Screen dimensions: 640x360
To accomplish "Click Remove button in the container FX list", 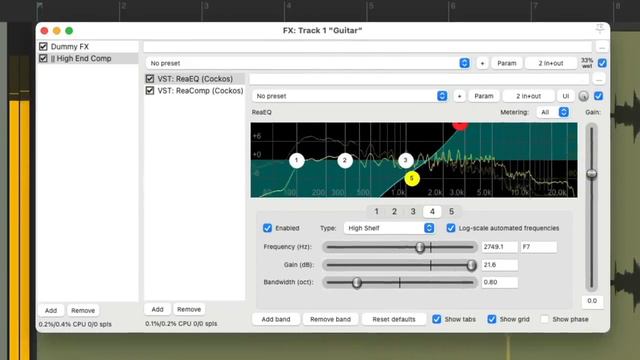I will [x=189, y=309].
